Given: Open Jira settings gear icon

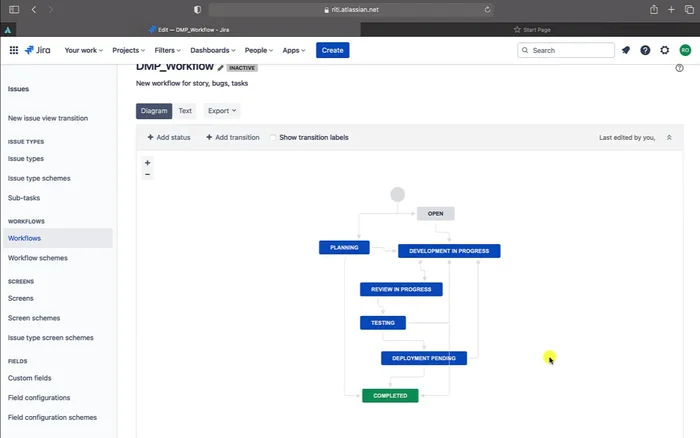Looking at the screenshot, I should tap(665, 50).
